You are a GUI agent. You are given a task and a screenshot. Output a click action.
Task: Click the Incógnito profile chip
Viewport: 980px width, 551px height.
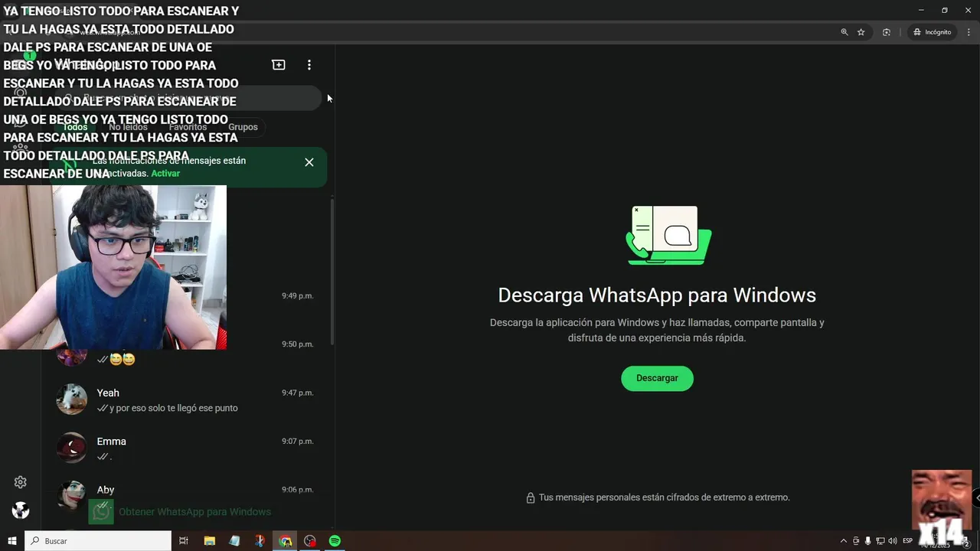932,32
